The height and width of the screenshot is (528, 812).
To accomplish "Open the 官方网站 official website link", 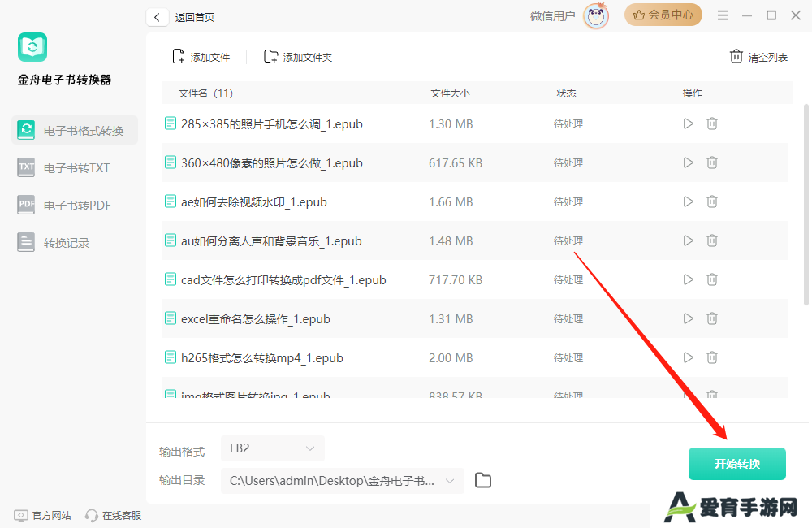I will [x=43, y=516].
